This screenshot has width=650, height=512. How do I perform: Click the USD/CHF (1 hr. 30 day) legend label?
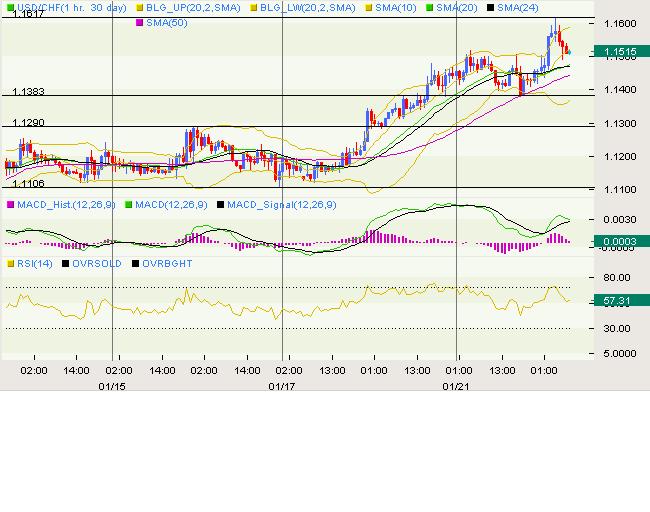tap(72, 7)
